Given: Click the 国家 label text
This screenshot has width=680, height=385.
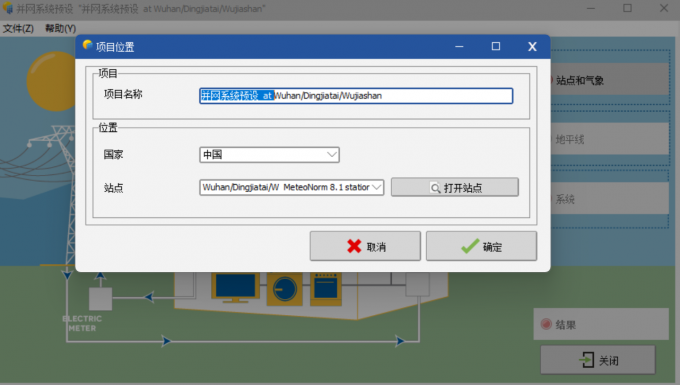Looking at the screenshot, I should pyautogui.click(x=113, y=154).
